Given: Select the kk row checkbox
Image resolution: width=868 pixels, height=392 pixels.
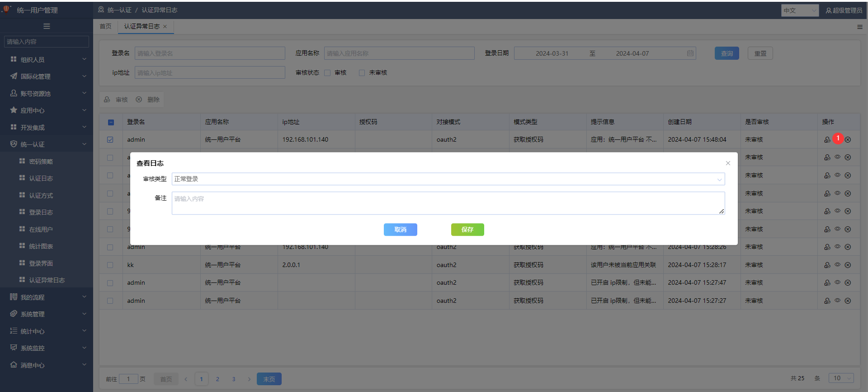Looking at the screenshot, I should (110, 265).
